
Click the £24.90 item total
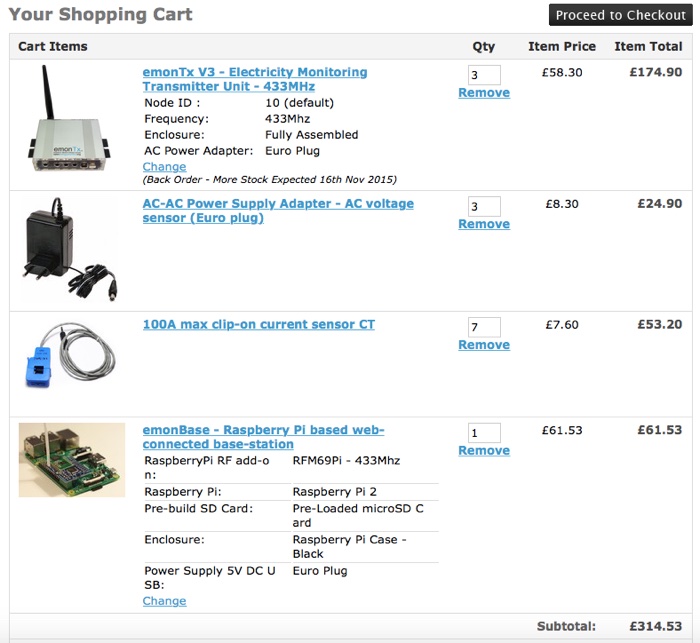click(x=660, y=204)
